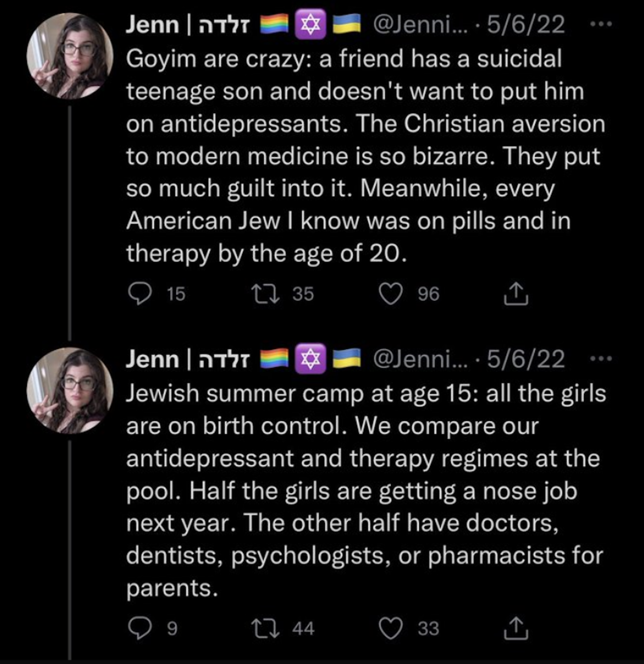The image size is (644, 664).
Task: Click the @Jenni handle on the second tweet
Action: coord(420,359)
